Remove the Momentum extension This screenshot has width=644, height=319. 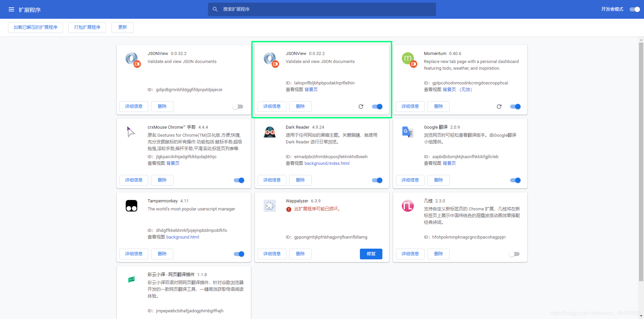coord(438,107)
